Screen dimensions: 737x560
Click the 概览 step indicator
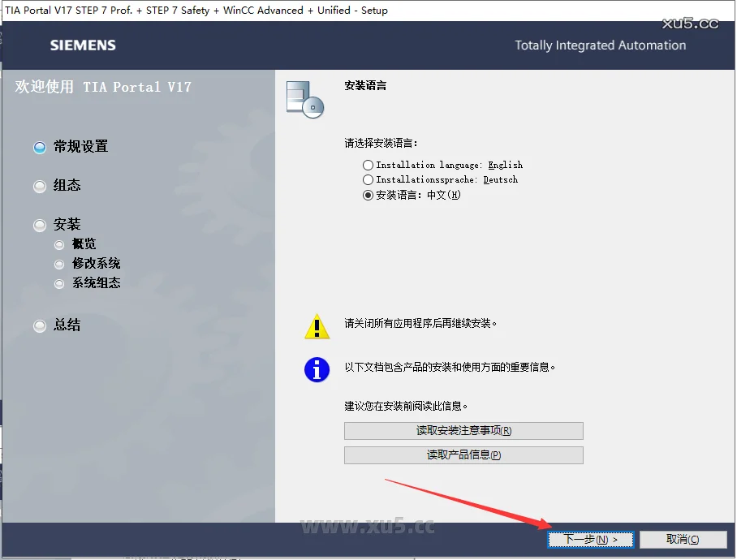58,243
